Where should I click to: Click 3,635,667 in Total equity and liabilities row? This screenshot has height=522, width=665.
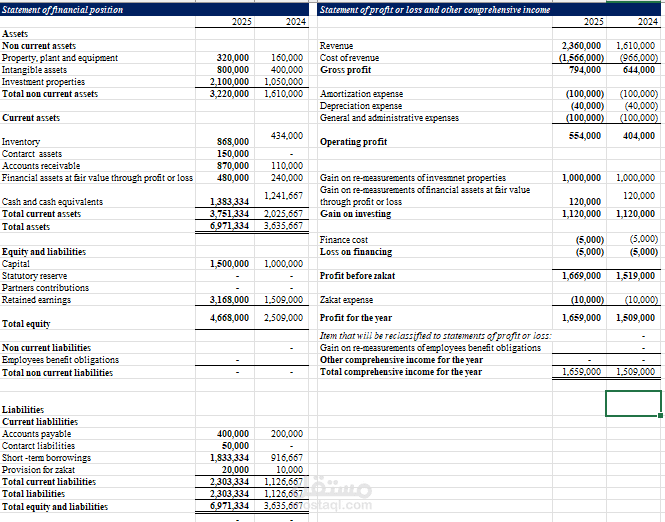tap(283, 506)
